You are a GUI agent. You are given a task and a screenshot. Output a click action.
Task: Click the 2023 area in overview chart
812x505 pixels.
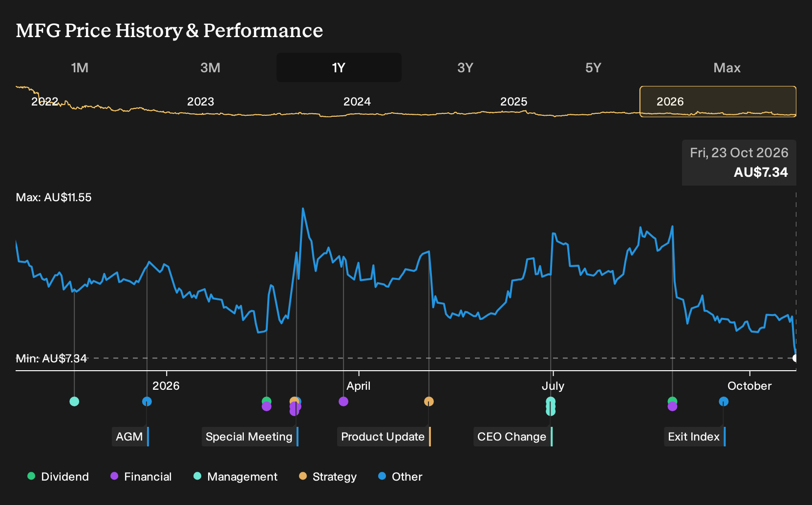click(x=201, y=102)
